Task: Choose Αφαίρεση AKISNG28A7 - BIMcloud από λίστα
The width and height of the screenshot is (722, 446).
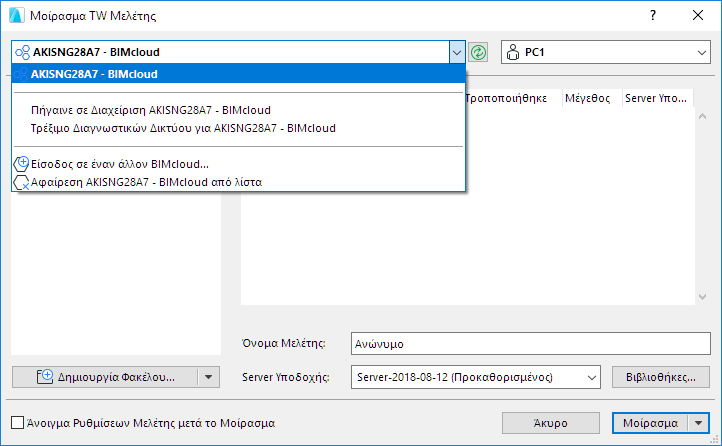Action: click(239, 182)
